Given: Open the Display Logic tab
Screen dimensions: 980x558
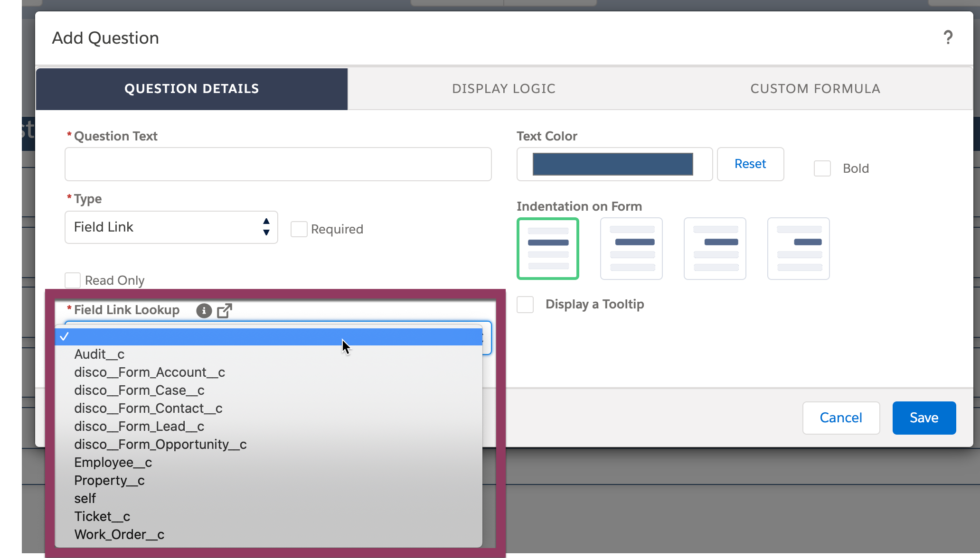Looking at the screenshot, I should click(504, 89).
